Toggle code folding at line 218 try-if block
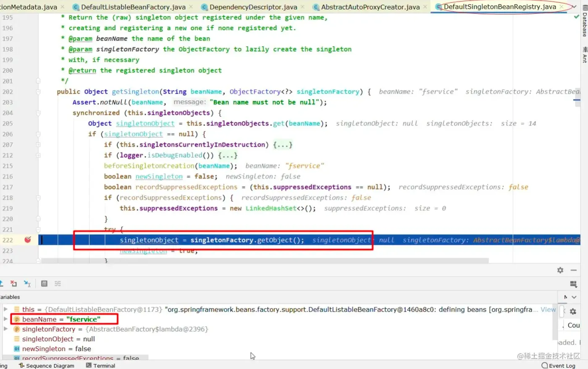The image size is (588, 369). [x=38, y=198]
